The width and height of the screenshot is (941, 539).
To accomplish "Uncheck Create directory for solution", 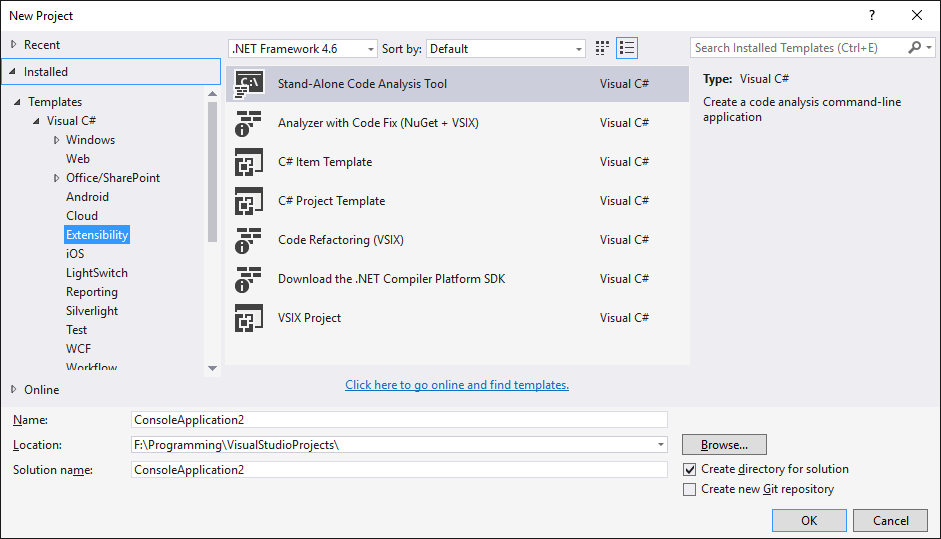I will tap(689, 469).
